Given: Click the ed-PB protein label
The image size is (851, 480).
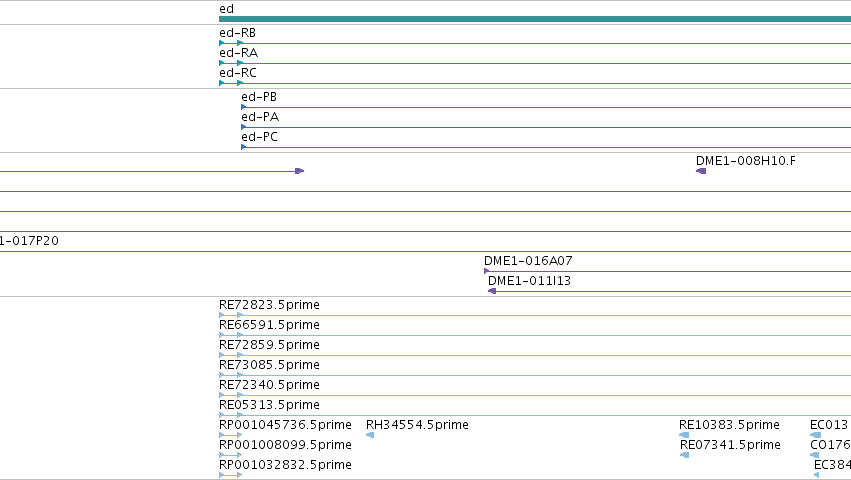Looking at the screenshot, I should (259, 97).
